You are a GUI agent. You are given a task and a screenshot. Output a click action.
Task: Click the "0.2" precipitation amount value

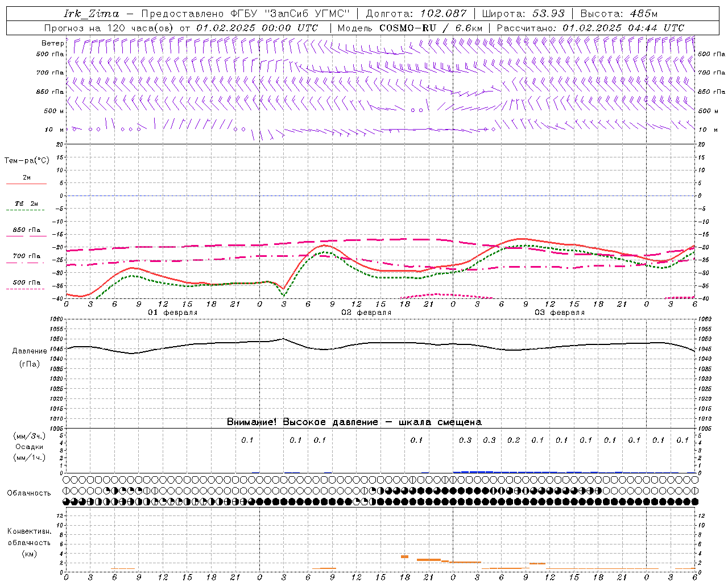(x=514, y=440)
